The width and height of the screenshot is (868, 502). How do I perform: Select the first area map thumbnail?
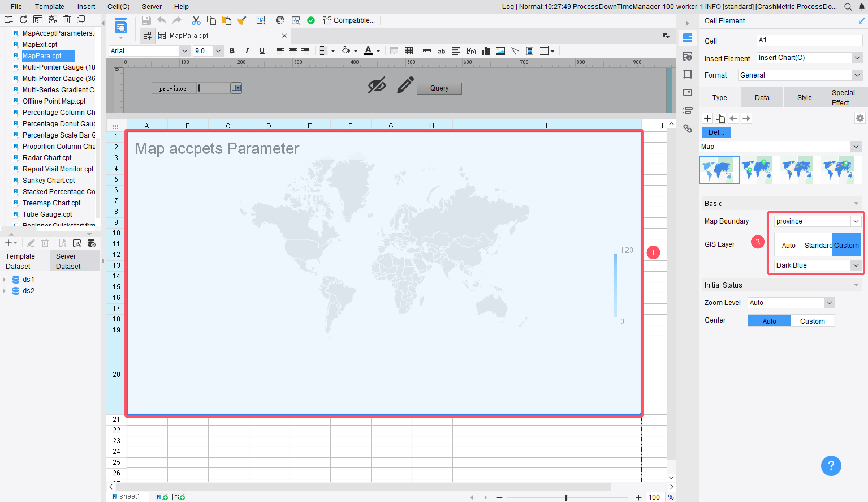[x=719, y=170]
